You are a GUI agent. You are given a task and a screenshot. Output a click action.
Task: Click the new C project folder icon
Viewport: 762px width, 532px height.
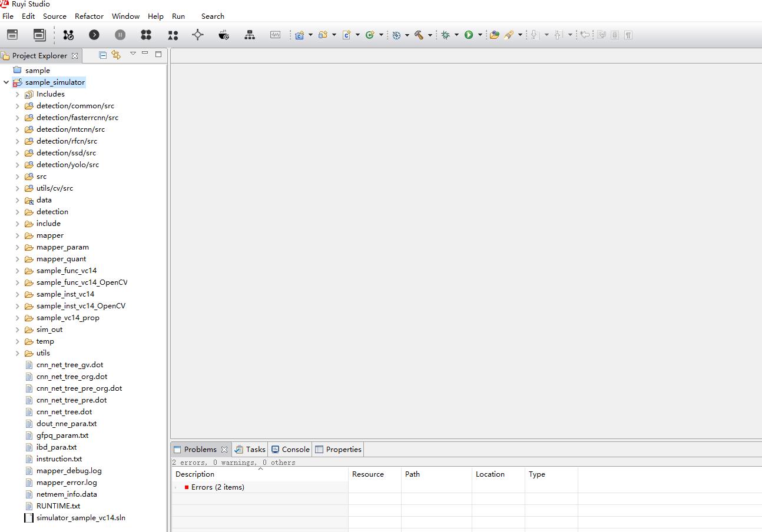click(x=300, y=35)
